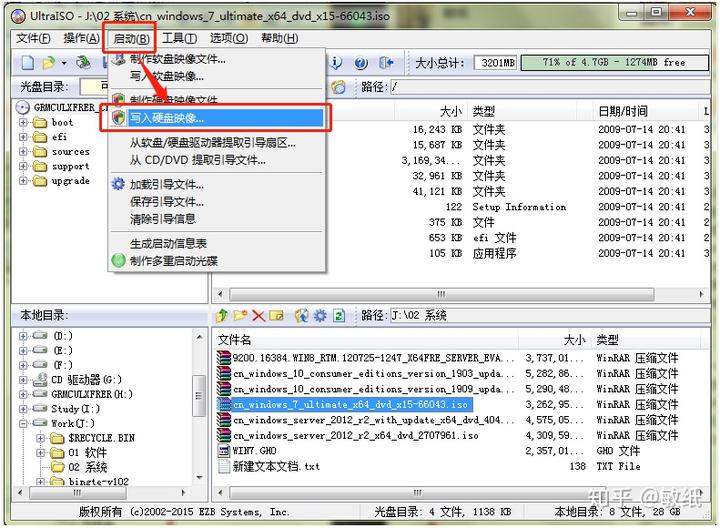This screenshot has width=720, height=528.
Task: Open the dropdown arrow beside Open icon
Action: (64, 63)
